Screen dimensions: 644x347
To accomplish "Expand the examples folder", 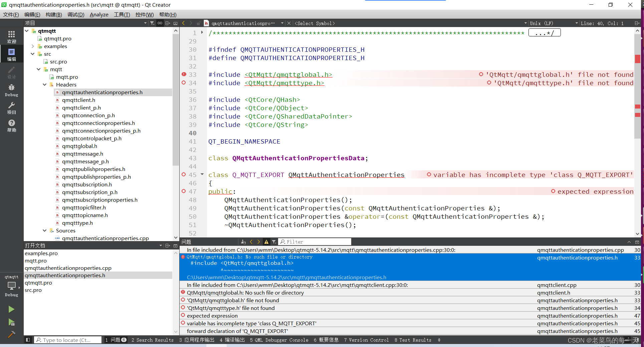I will click(x=33, y=46).
